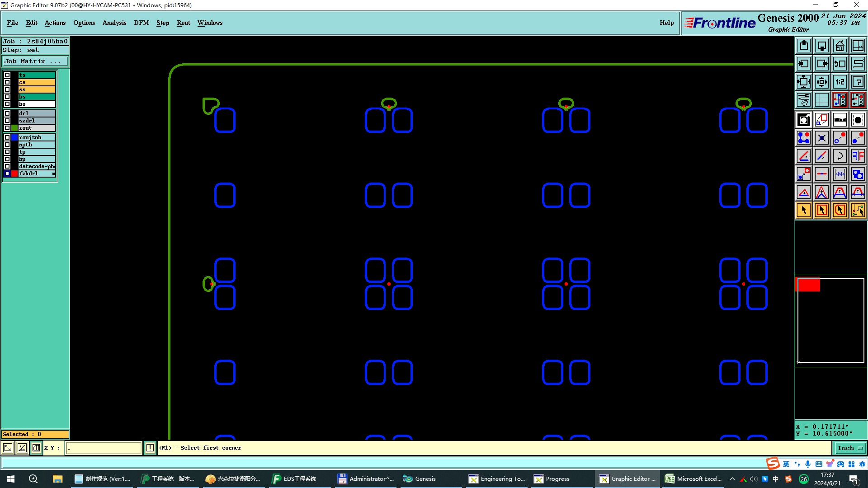Toggle the grid display icon

(821, 100)
